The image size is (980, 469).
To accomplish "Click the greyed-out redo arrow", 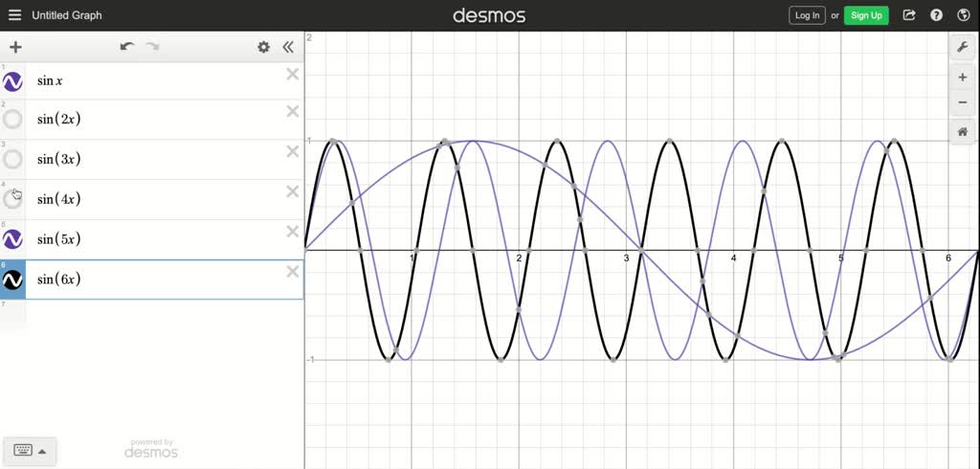I will pyautogui.click(x=152, y=47).
